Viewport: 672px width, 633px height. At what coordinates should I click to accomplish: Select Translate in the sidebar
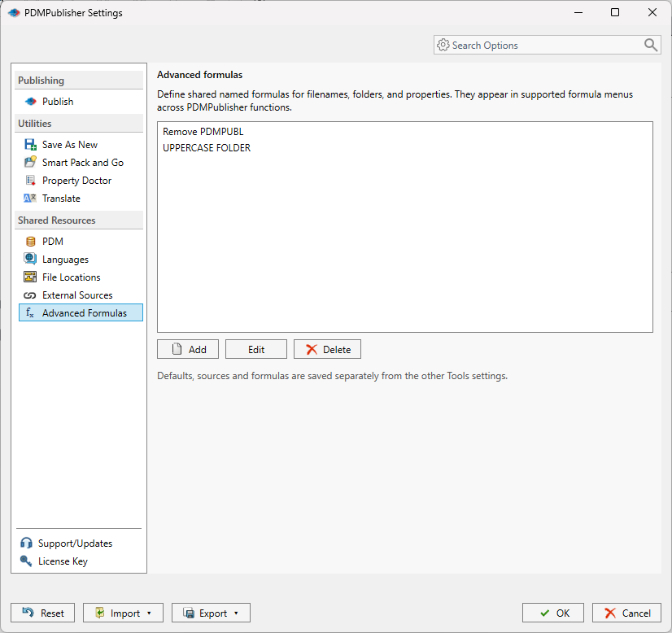(61, 199)
